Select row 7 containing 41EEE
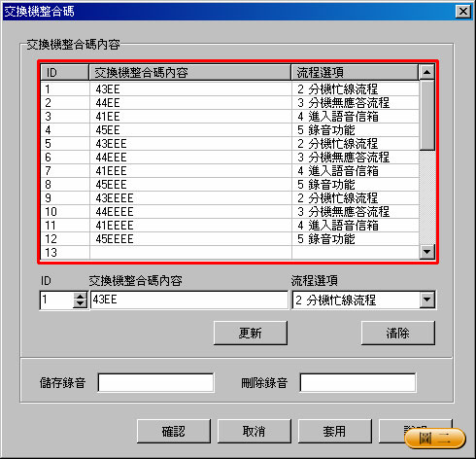 (230, 171)
